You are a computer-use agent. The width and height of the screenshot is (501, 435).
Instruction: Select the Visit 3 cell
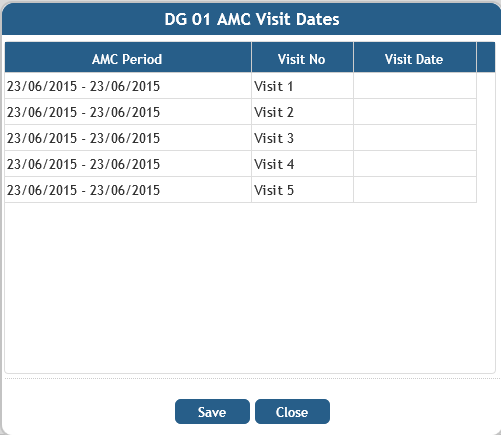[302, 138]
